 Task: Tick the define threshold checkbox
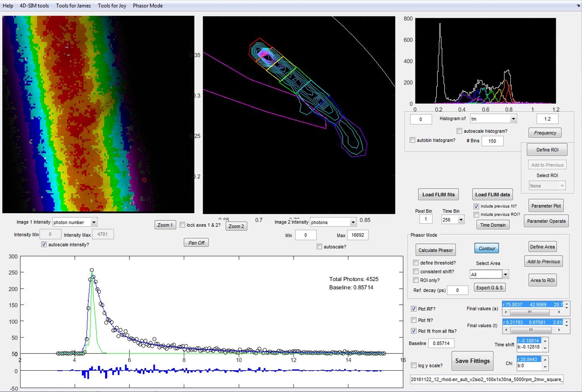point(416,263)
